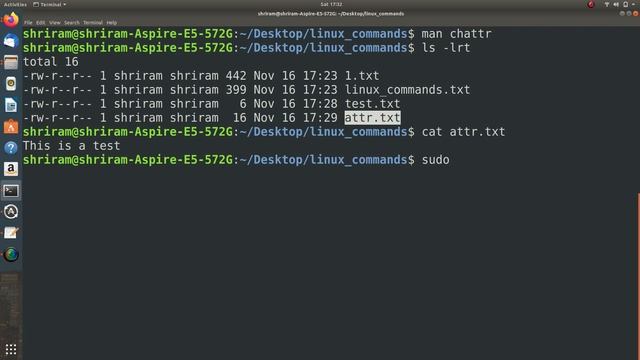The height and width of the screenshot is (360, 640).
Task: Open the Help menu in Terminal
Action: pyautogui.click(x=111, y=23)
